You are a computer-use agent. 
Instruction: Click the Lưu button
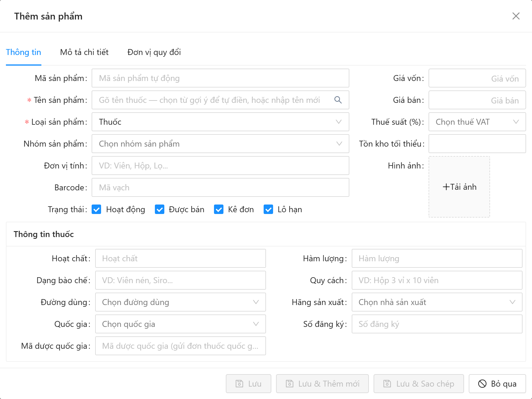pos(249,384)
